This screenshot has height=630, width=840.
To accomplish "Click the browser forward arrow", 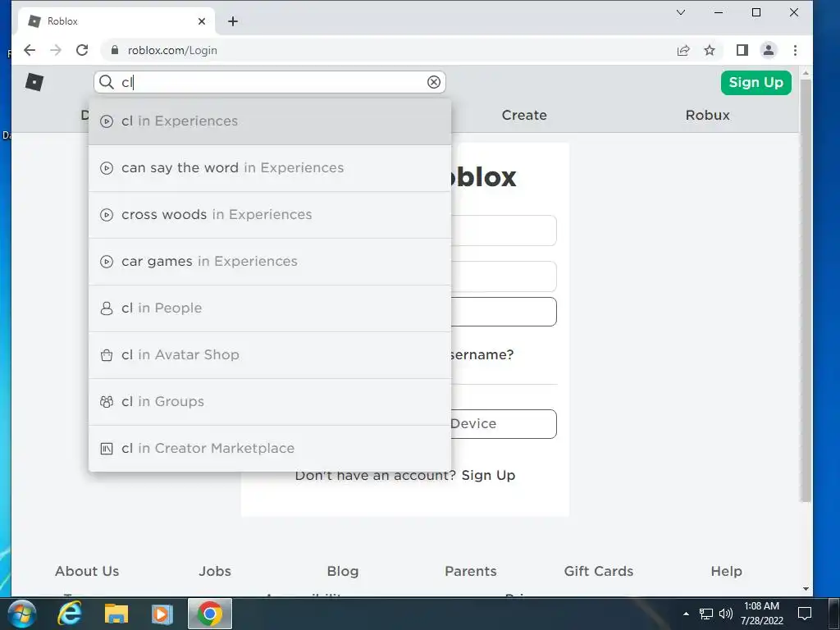I will (x=56, y=50).
